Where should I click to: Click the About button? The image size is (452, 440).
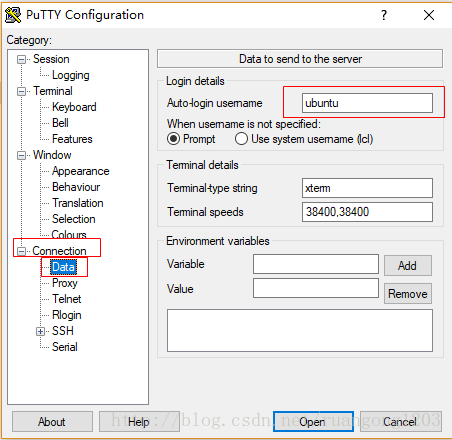coord(52,422)
